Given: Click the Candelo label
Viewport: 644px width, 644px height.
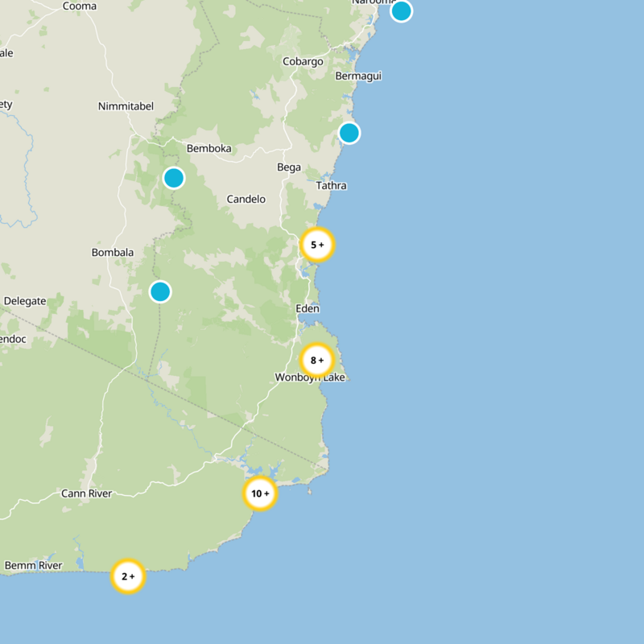Looking at the screenshot, I should point(246,199).
